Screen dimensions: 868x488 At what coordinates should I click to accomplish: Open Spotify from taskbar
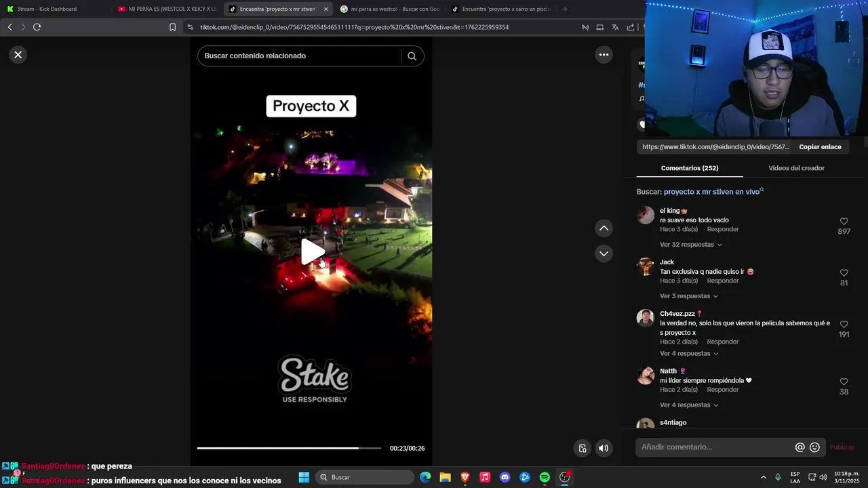pos(545,477)
